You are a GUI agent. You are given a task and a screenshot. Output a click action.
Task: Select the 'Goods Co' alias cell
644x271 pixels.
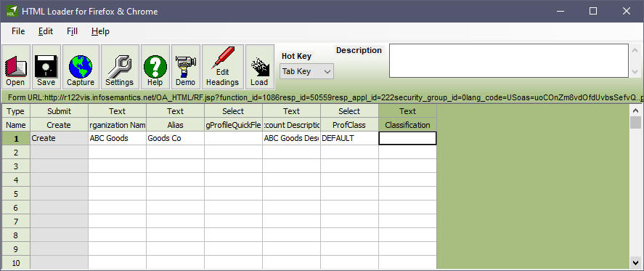[x=176, y=138]
